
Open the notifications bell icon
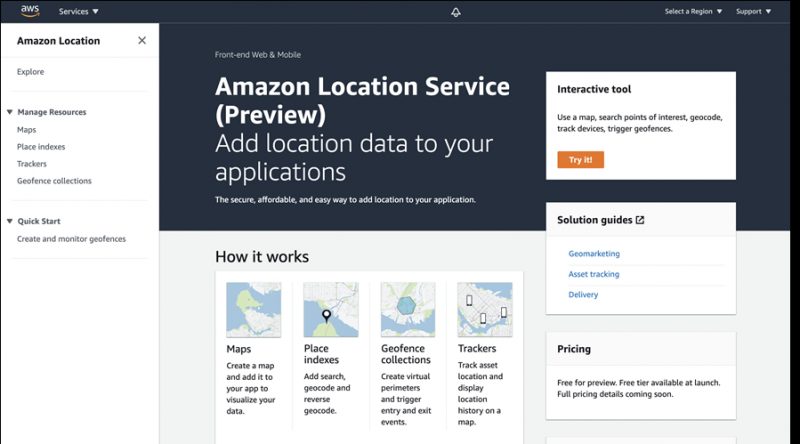(456, 12)
